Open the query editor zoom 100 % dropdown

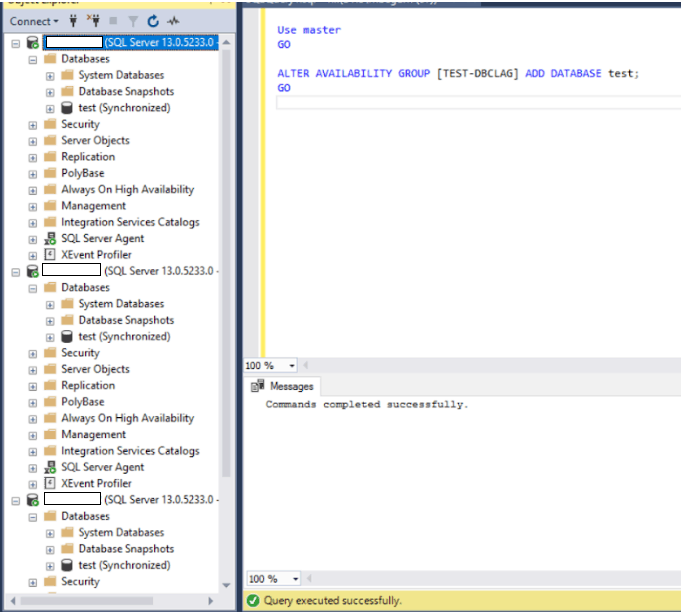pyautogui.click(x=291, y=365)
